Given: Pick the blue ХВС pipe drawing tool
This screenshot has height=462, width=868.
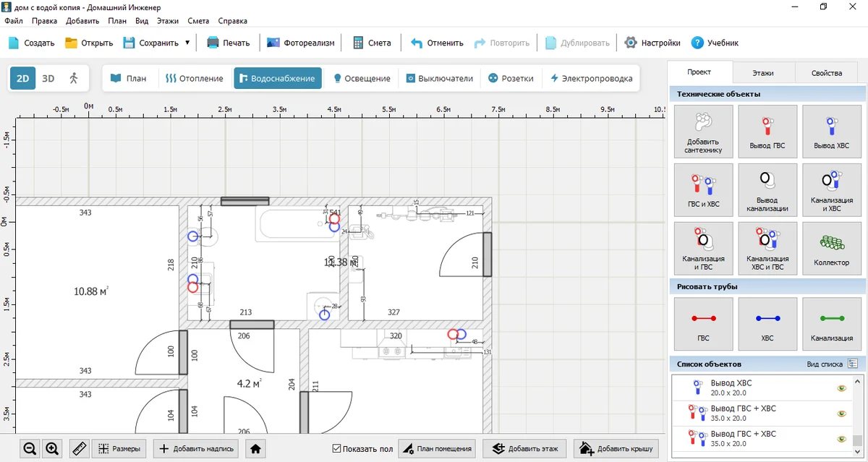Looking at the screenshot, I should [767, 324].
